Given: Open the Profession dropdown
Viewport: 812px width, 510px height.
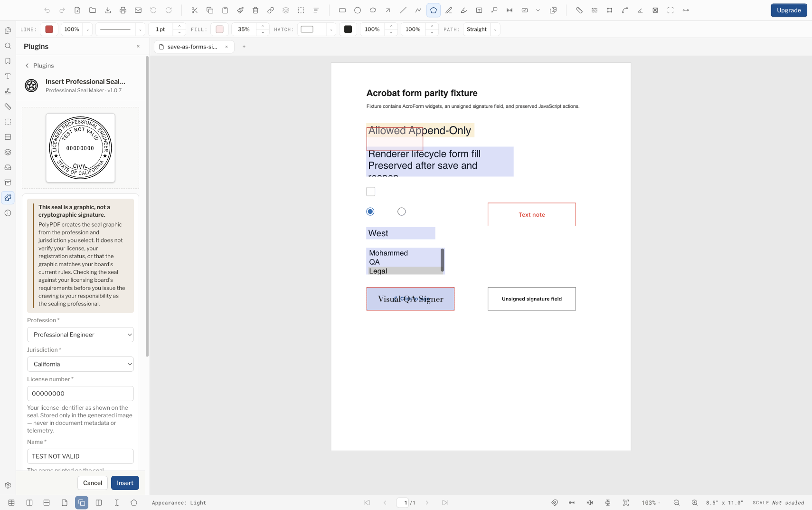Looking at the screenshot, I should (x=80, y=335).
